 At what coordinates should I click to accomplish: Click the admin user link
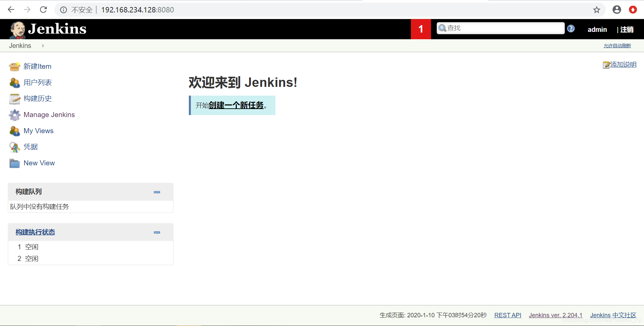pyautogui.click(x=597, y=30)
